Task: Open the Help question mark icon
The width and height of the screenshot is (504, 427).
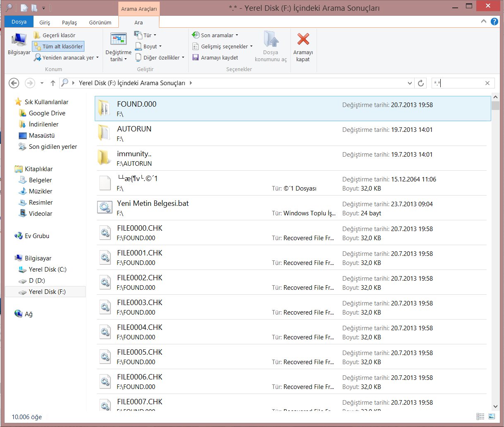Action: pyautogui.click(x=494, y=21)
